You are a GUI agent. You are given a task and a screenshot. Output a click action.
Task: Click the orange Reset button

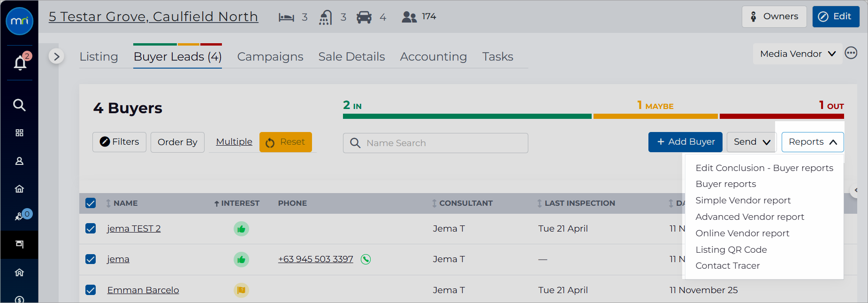[x=286, y=142]
